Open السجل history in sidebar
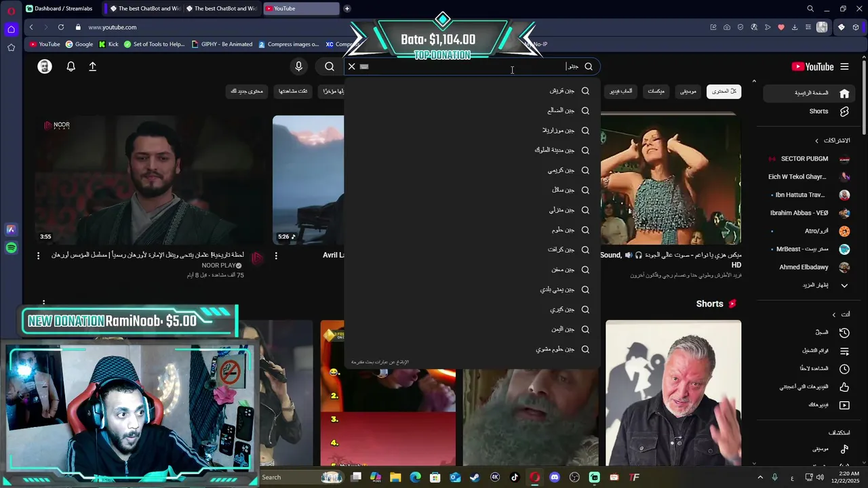Viewport: 868px width, 488px height. [x=808, y=333]
